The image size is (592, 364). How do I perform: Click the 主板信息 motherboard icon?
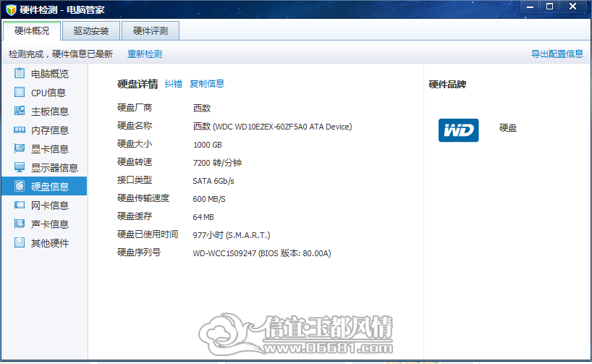20,111
